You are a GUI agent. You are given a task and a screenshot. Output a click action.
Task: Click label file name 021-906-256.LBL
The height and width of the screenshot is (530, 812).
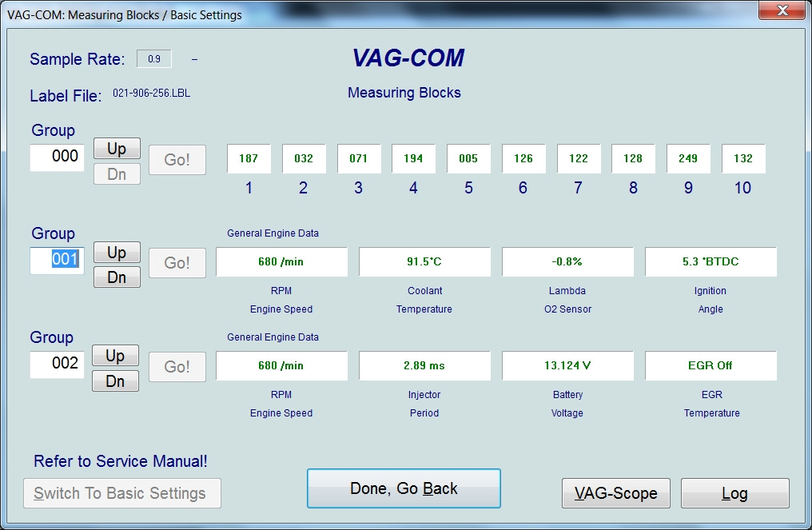[x=151, y=94]
